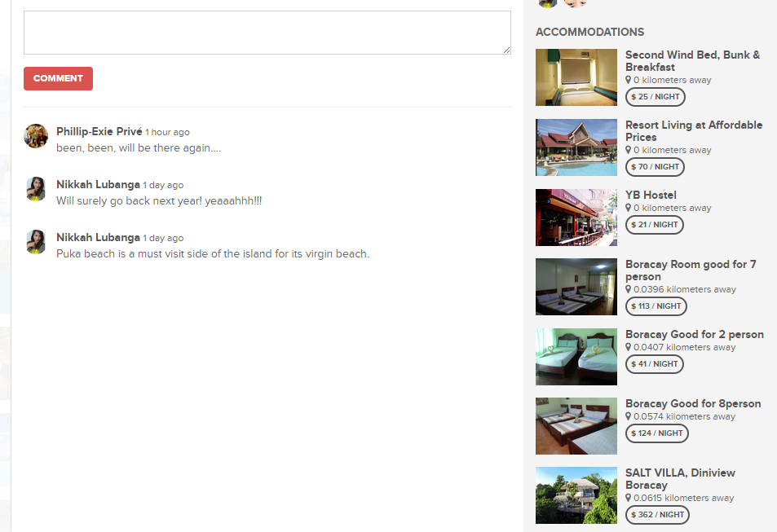Screen dimensions: 777x532
Task: Click location pin under SALT VILLA listing
Action: (629, 497)
